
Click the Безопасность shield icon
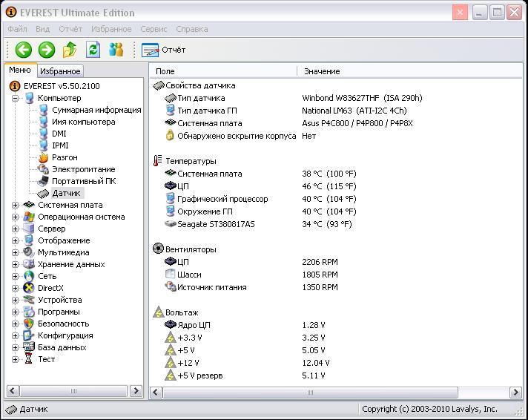(29, 324)
